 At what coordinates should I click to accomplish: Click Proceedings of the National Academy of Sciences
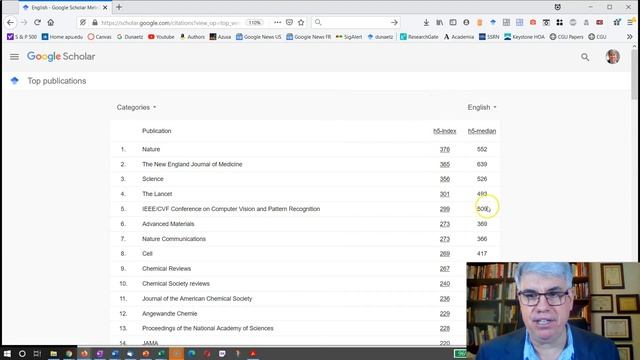208,329
